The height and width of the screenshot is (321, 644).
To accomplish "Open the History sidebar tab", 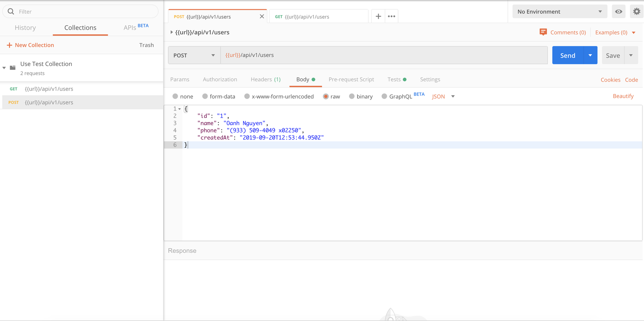I will point(25,28).
